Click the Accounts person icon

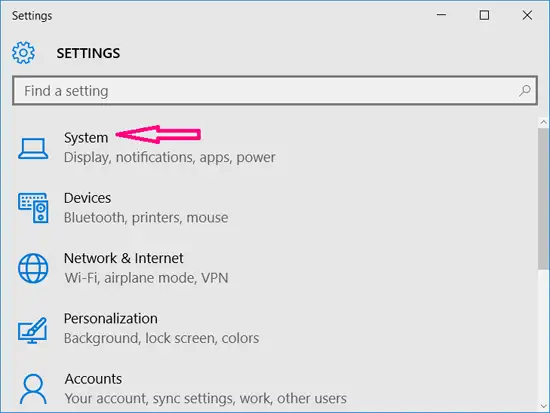33,389
